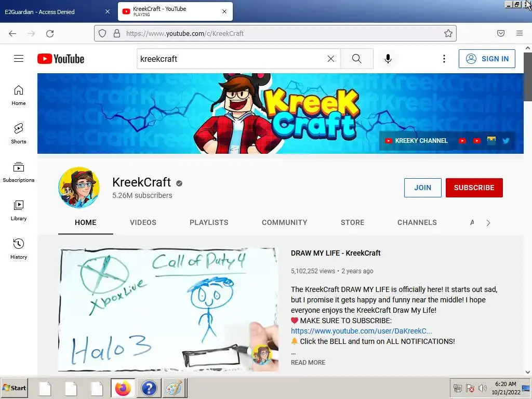Click the volume icon in system tray
The image size is (532, 399).
tap(482, 388)
